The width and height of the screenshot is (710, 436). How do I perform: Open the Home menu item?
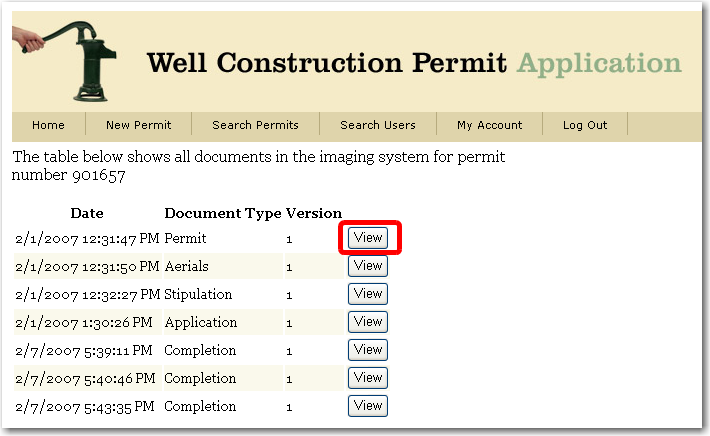coord(48,125)
